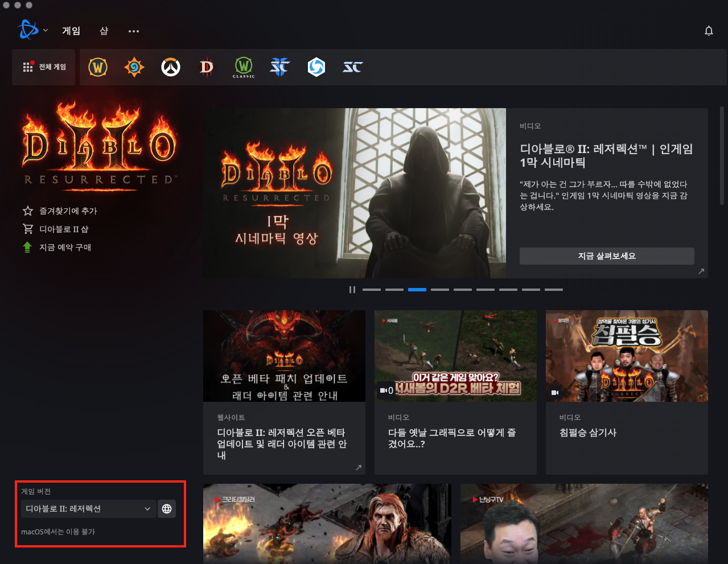Click the Diablo II Resurrected logo
The width and height of the screenshot is (728, 564).
[x=100, y=145]
